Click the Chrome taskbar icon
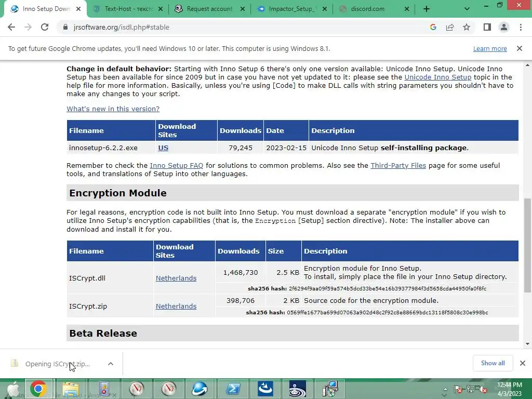The height and width of the screenshot is (399, 532). [38, 389]
